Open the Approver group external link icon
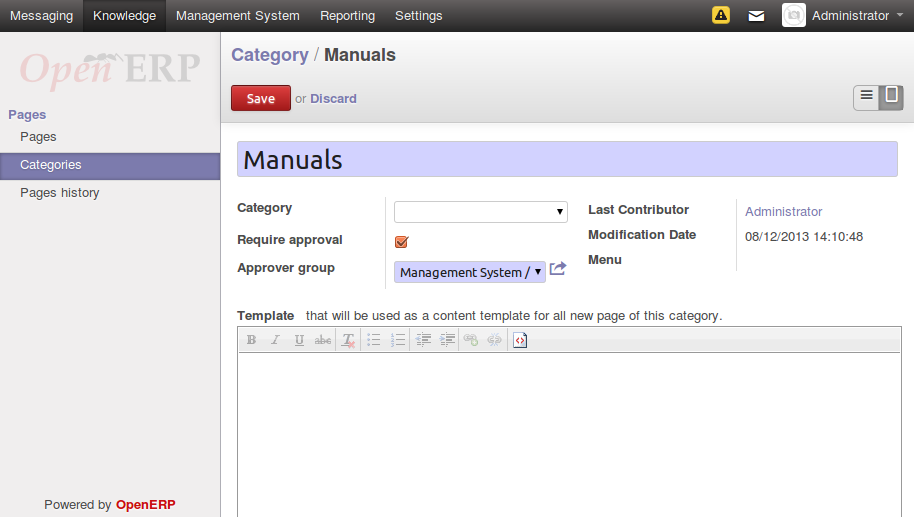The image size is (914, 517). click(558, 269)
